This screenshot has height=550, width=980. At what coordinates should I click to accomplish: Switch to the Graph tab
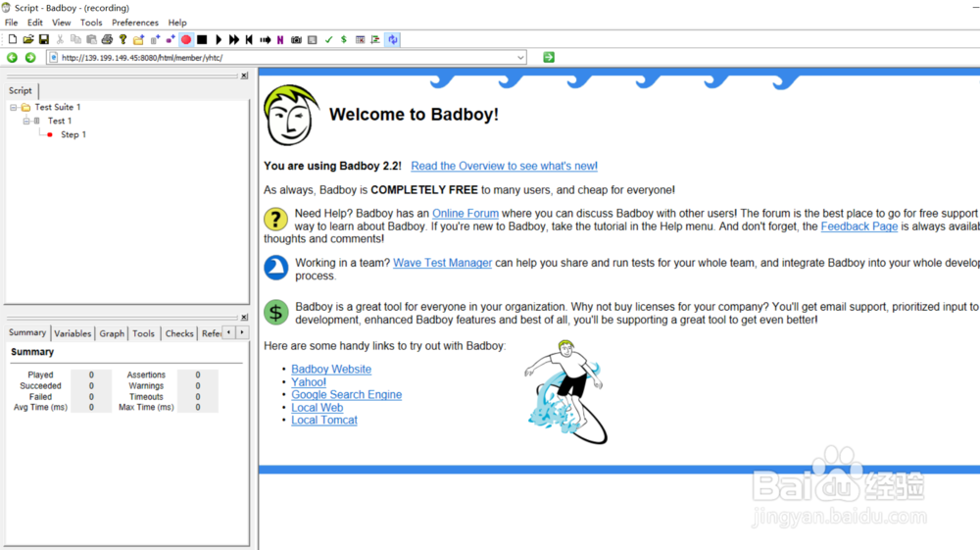point(112,333)
